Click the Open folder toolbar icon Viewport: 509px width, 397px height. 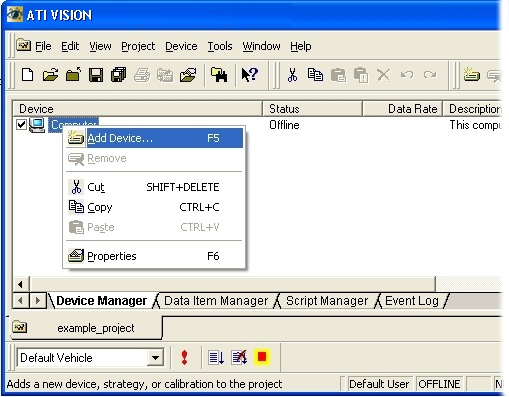point(50,75)
